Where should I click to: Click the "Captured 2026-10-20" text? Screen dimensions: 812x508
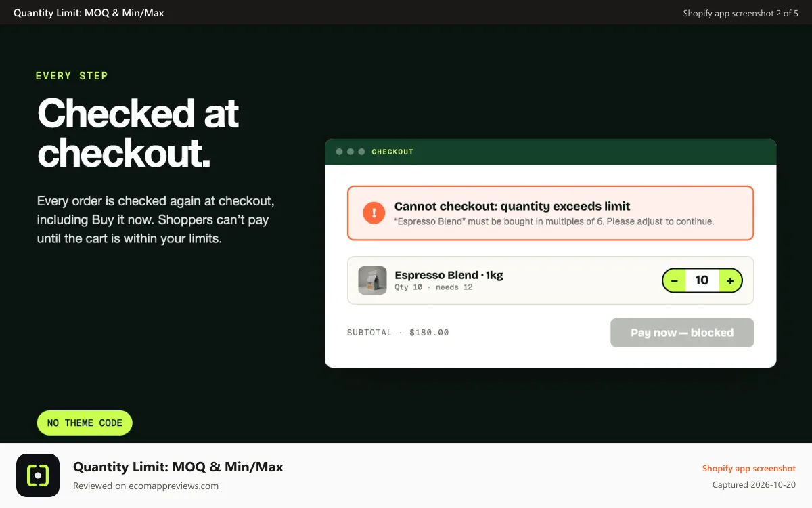click(x=754, y=485)
